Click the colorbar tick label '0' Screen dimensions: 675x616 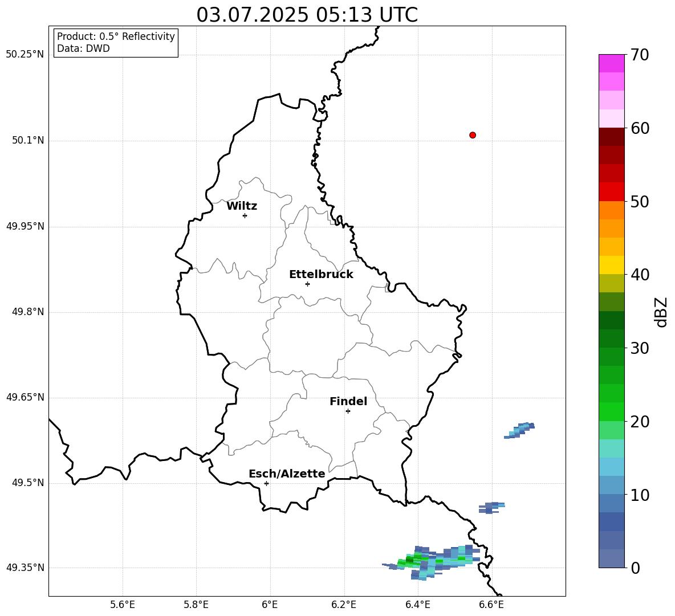click(635, 568)
